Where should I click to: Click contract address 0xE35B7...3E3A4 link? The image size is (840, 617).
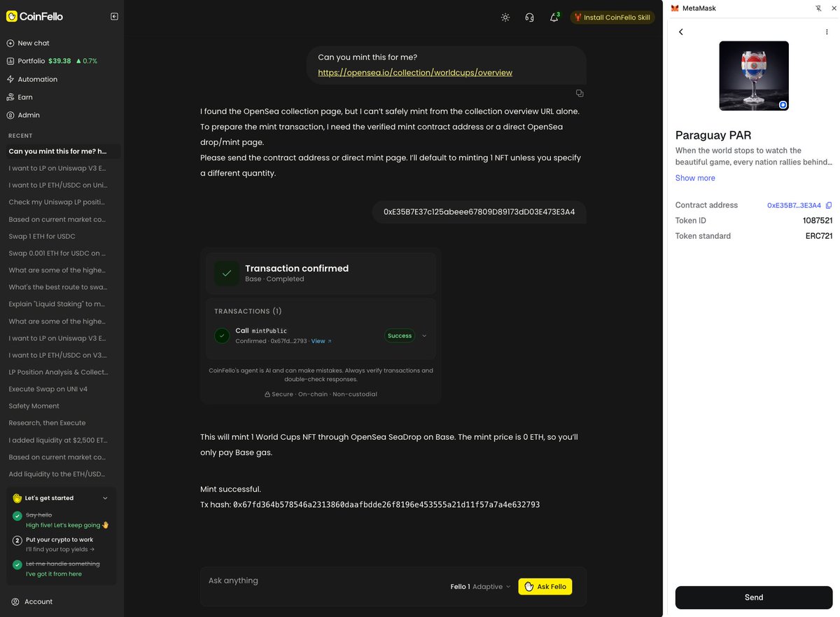pyautogui.click(x=794, y=205)
